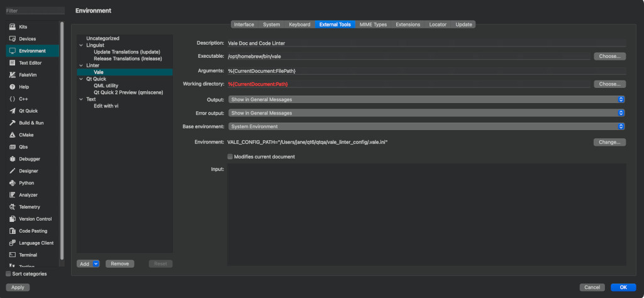This screenshot has width=644, height=298.
Task: Click the Remove tool button
Action: pyautogui.click(x=119, y=264)
